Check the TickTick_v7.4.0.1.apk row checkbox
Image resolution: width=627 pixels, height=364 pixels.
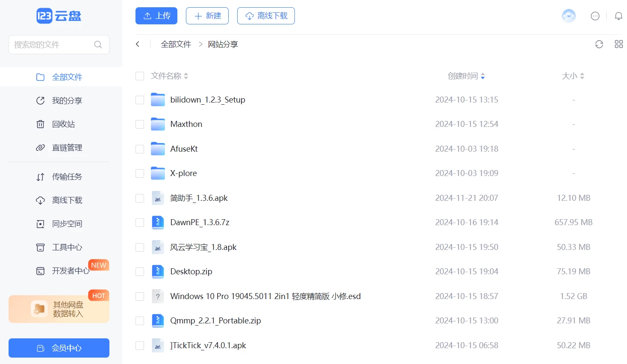click(x=140, y=346)
